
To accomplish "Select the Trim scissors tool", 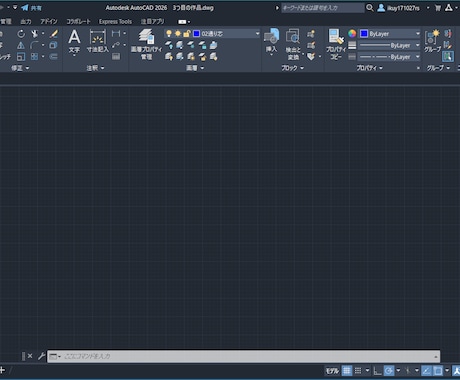I will coord(35,34).
